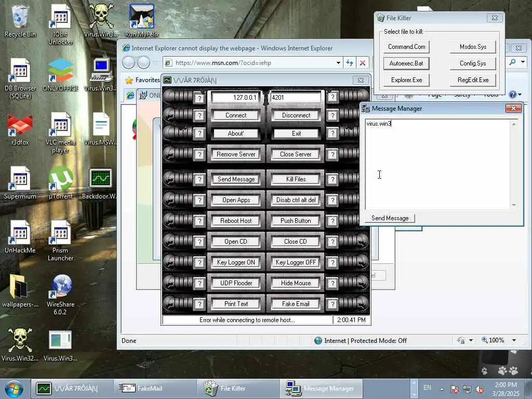Select the skull Virus.Win32 icon at bottom-left
Viewport: 532px width, 399px height.
20,345
